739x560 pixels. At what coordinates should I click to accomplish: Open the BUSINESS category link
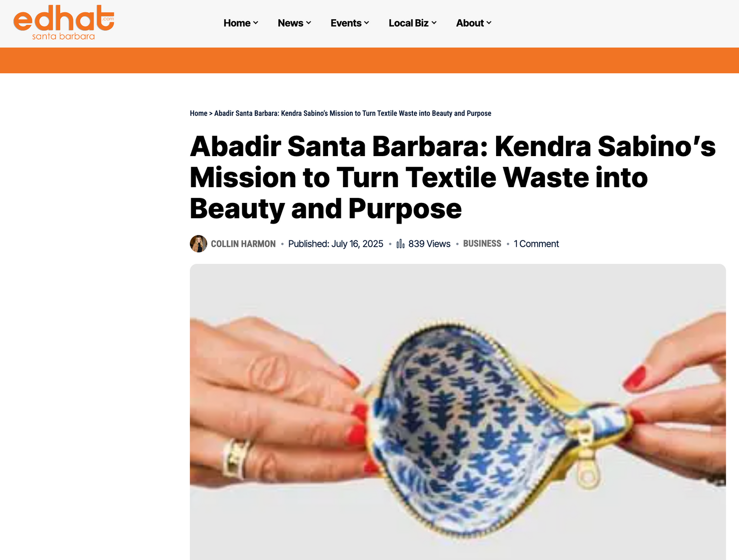[482, 244]
